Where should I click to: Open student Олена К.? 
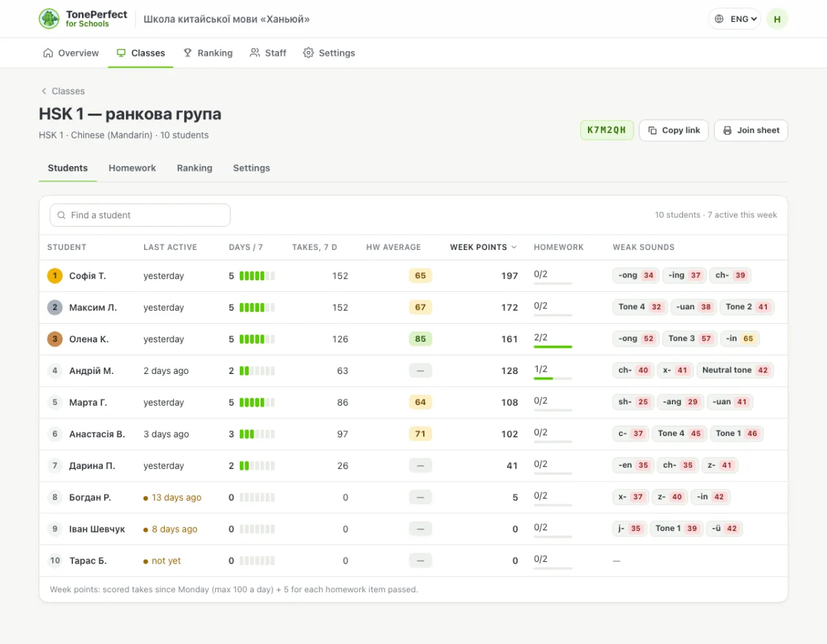pos(89,339)
